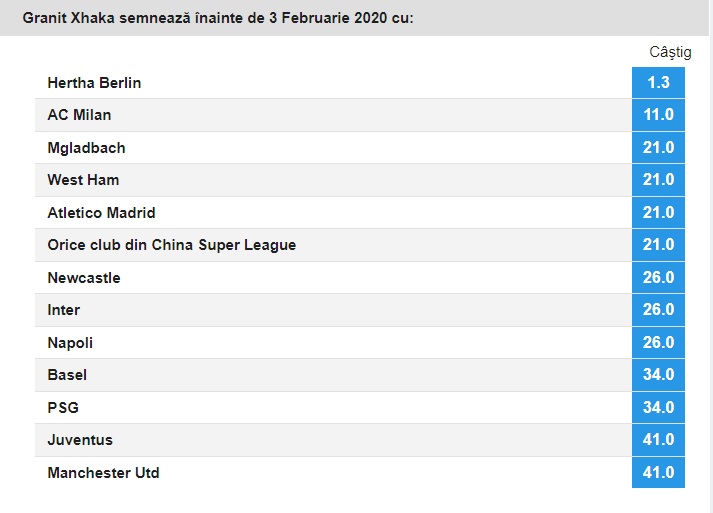Viewport: 713px width, 513px height.
Task: Pick the Inter 26.0 odds button
Action: 658,310
